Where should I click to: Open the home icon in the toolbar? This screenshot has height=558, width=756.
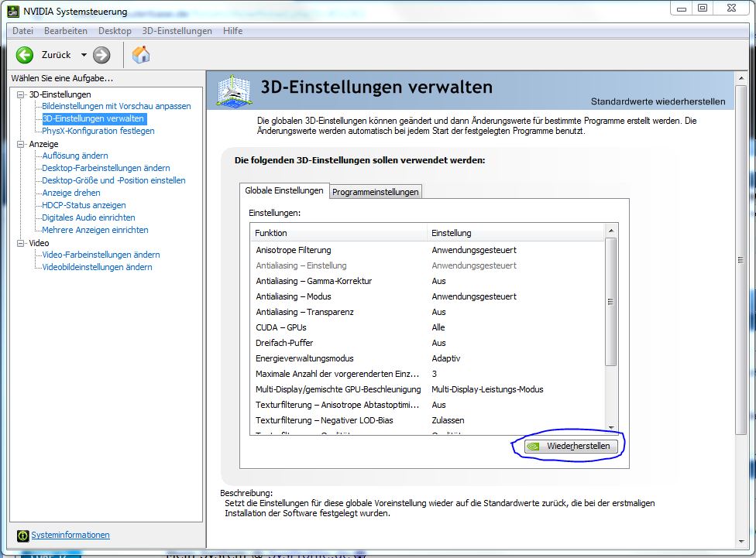tap(141, 54)
